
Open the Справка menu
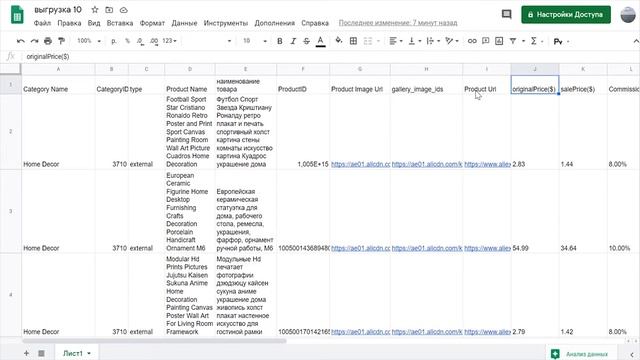pos(315,23)
